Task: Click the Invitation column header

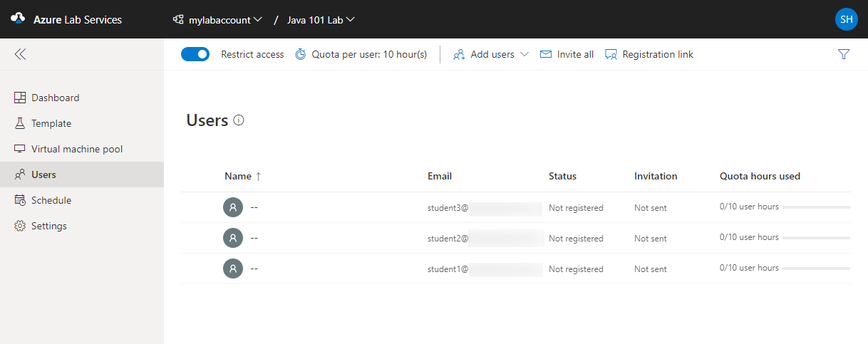Action: pyautogui.click(x=656, y=176)
